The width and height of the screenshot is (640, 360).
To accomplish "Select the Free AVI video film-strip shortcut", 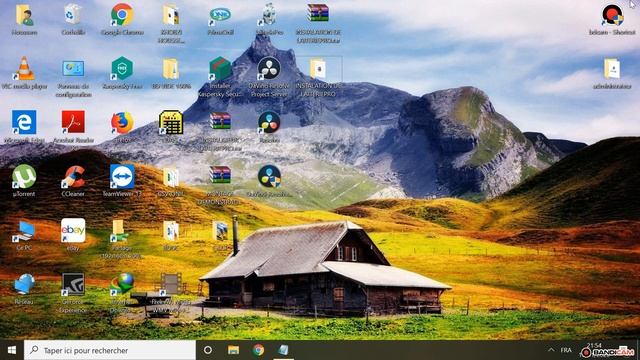I will 171,293.
